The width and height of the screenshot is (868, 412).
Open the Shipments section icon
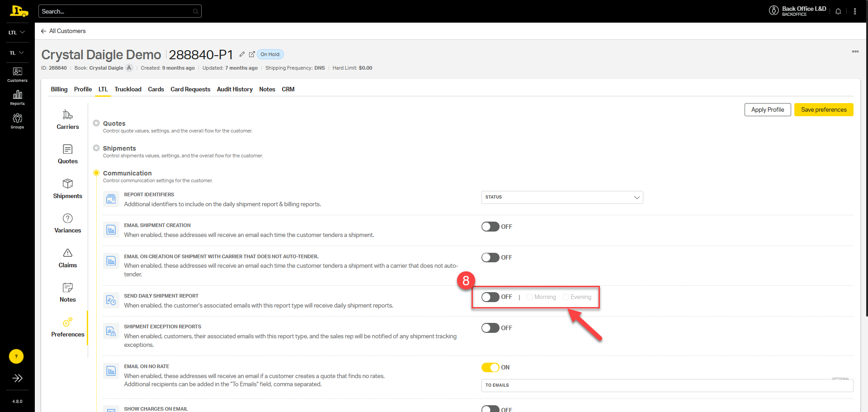click(68, 184)
